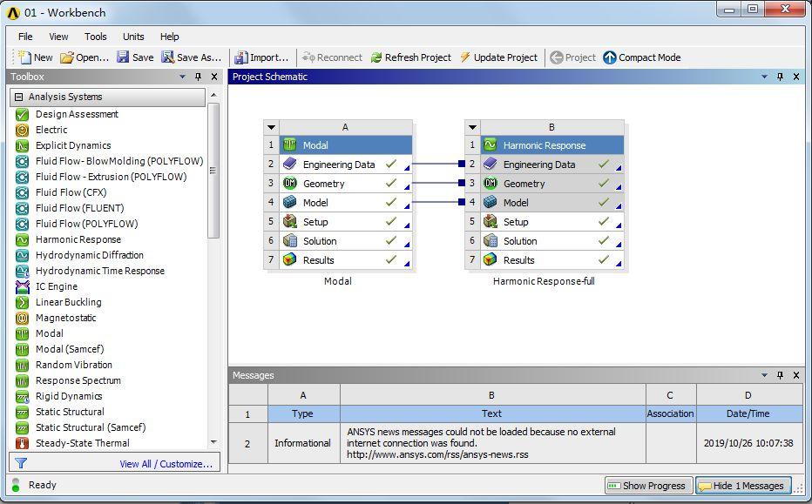Open the View menu
This screenshot has height=504, width=812.
(x=58, y=37)
